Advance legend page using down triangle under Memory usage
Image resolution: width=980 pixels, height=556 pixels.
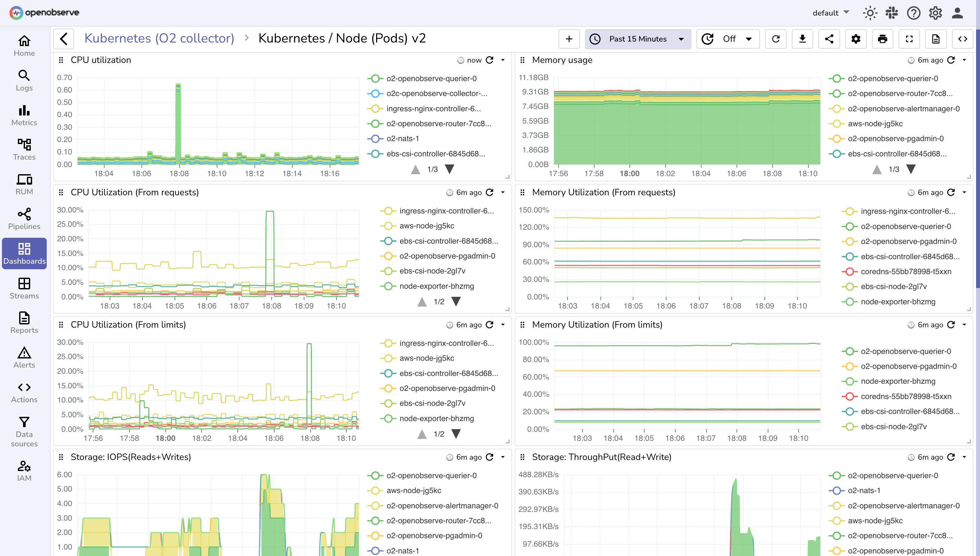[911, 169]
